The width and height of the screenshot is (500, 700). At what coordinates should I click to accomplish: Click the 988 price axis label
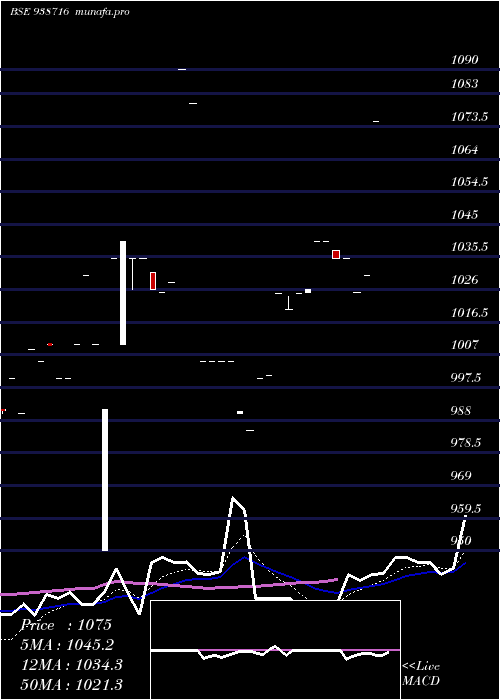(461, 410)
